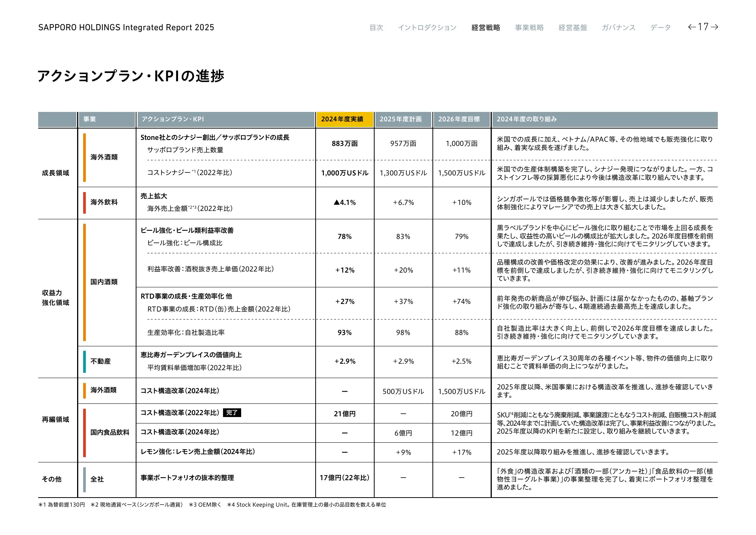756x535 pixels.
Task: Click the next page right arrow
Action: tap(714, 27)
